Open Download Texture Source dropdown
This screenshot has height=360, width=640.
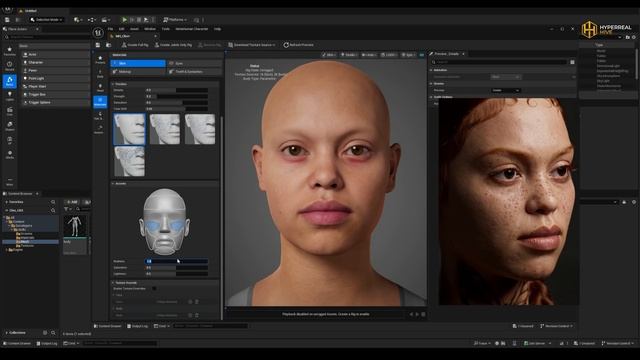coord(252,45)
